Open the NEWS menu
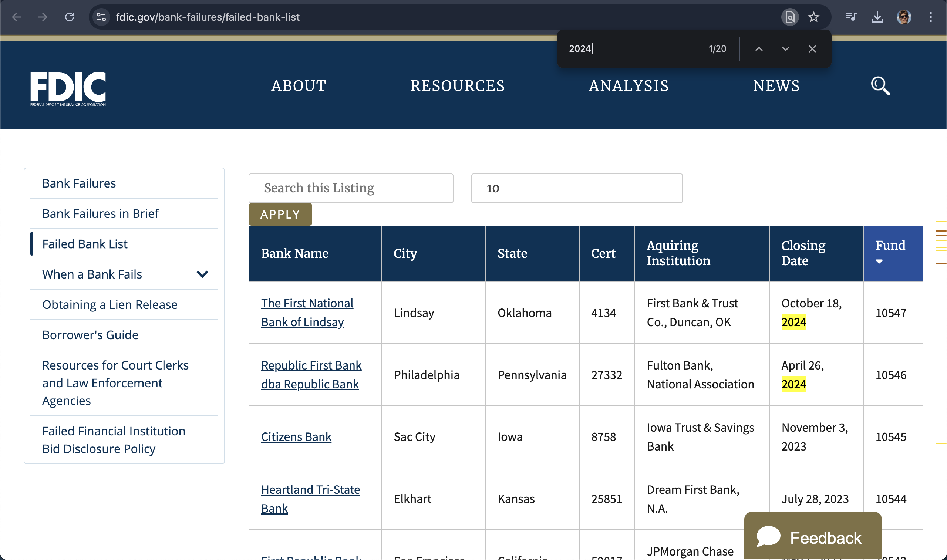Viewport: 947px width, 560px height. [x=776, y=86]
